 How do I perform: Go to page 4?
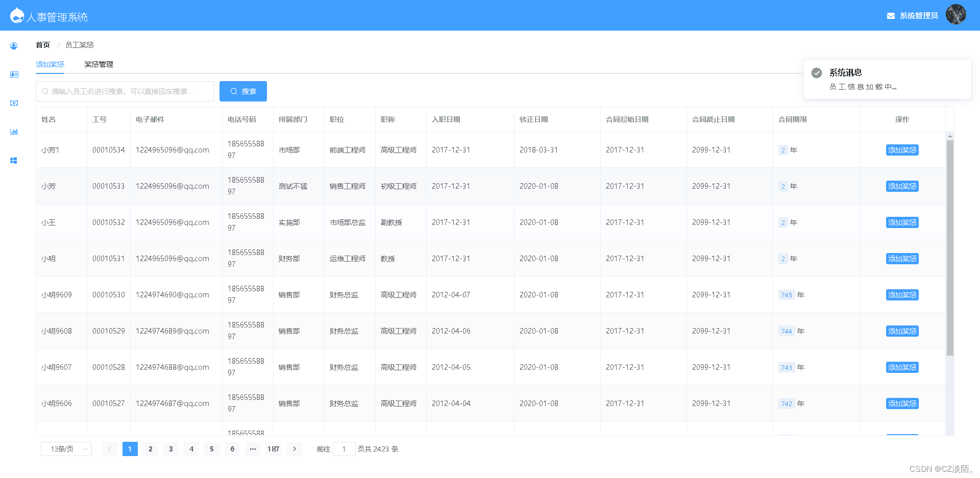[191, 449]
